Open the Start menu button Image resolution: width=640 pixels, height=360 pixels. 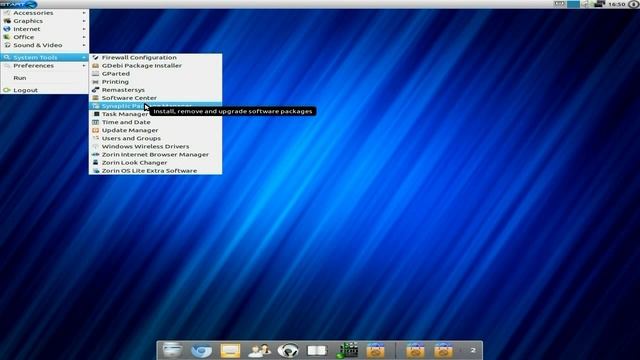pyautogui.click(x=19, y=4)
